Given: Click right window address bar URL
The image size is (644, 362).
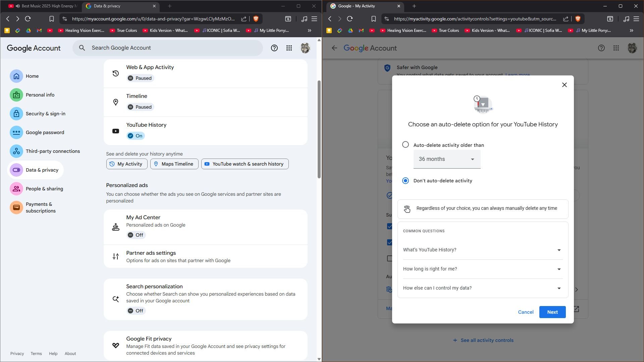Looking at the screenshot, I should (475, 19).
